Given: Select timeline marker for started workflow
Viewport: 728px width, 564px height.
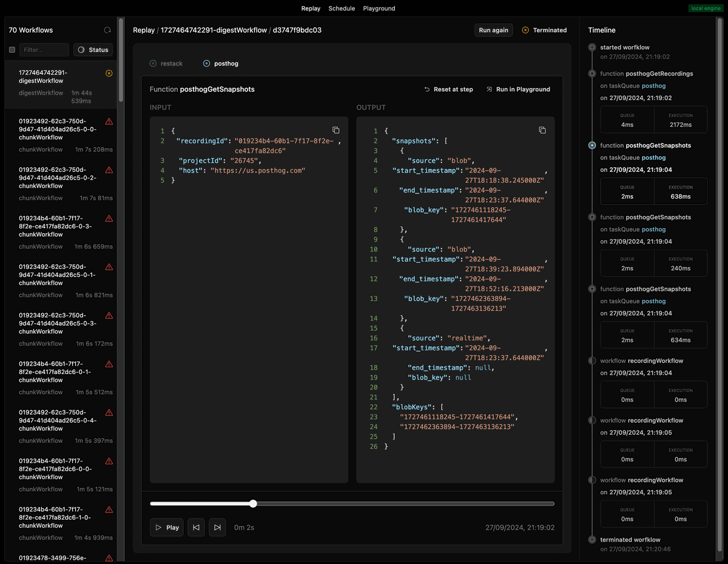Looking at the screenshot, I should point(592,47).
